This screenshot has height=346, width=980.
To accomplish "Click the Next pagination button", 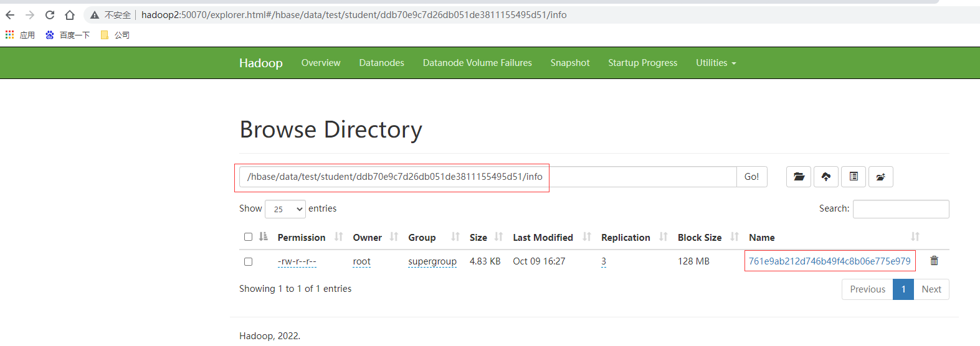I will coord(931,289).
